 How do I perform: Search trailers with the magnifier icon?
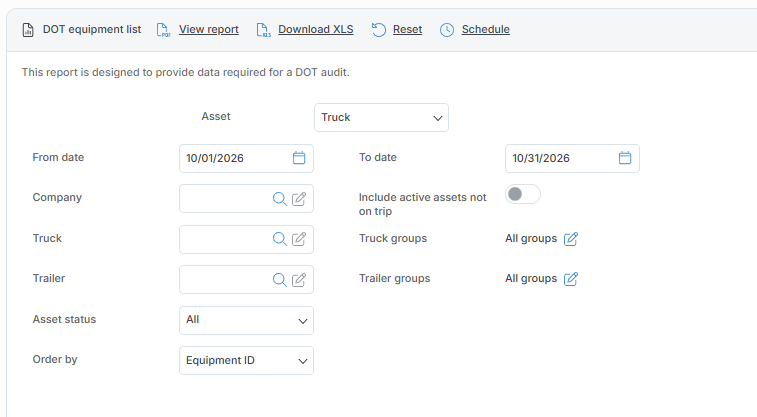click(x=280, y=279)
